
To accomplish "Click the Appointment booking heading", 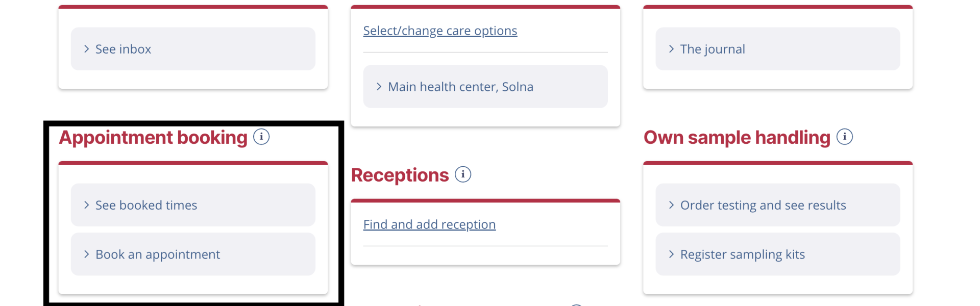I will coord(153,138).
